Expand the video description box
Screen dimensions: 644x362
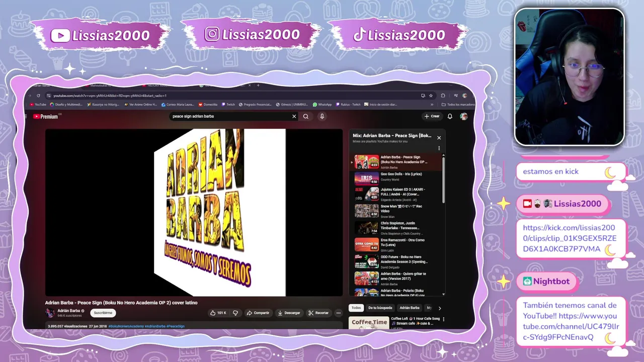tap(194, 326)
